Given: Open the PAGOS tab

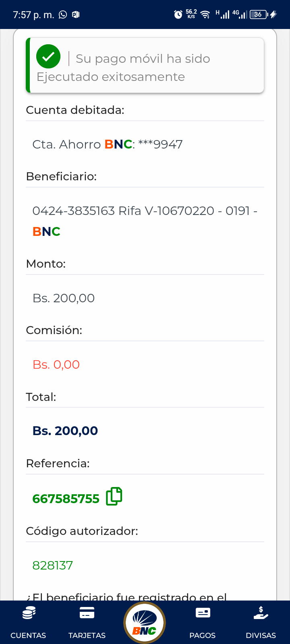Looking at the screenshot, I should tap(203, 635).
